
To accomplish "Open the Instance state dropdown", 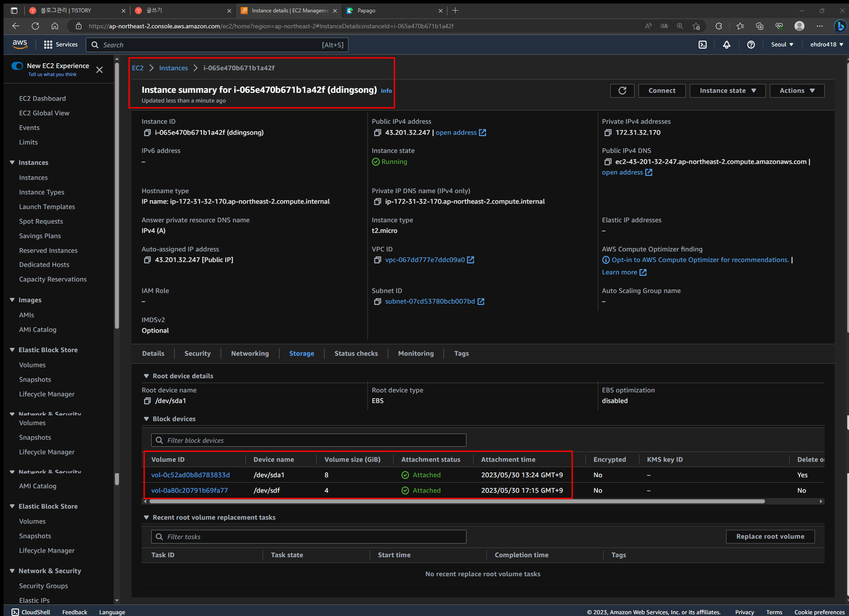I will click(x=727, y=91).
